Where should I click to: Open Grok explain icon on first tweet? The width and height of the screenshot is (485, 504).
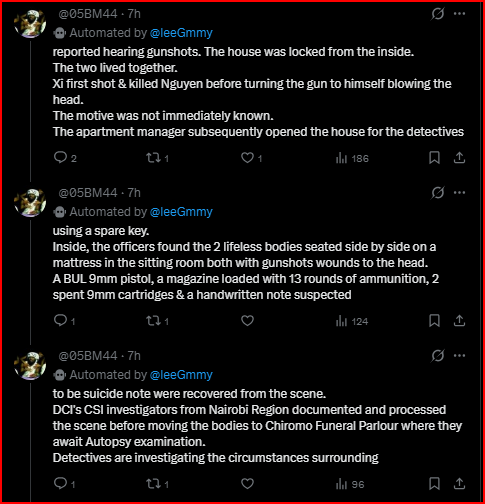438,14
